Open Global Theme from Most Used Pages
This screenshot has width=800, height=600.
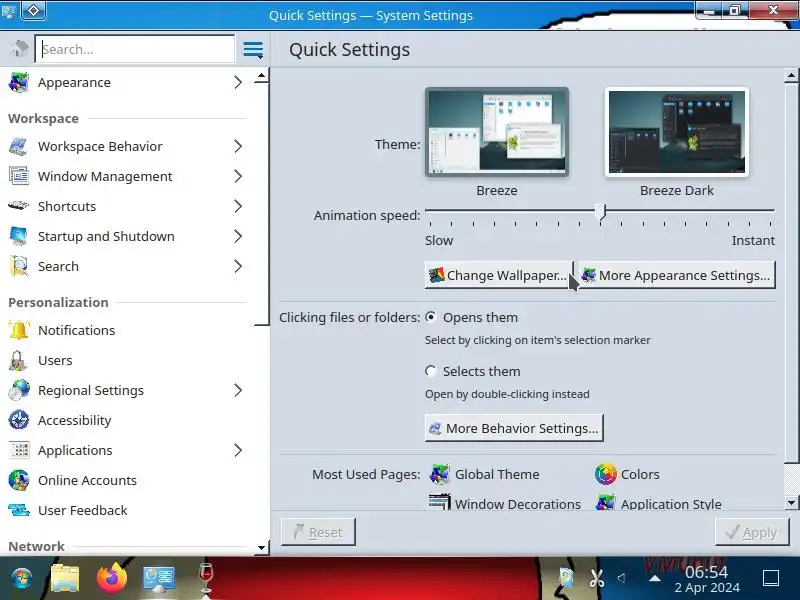click(x=484, y=474)
